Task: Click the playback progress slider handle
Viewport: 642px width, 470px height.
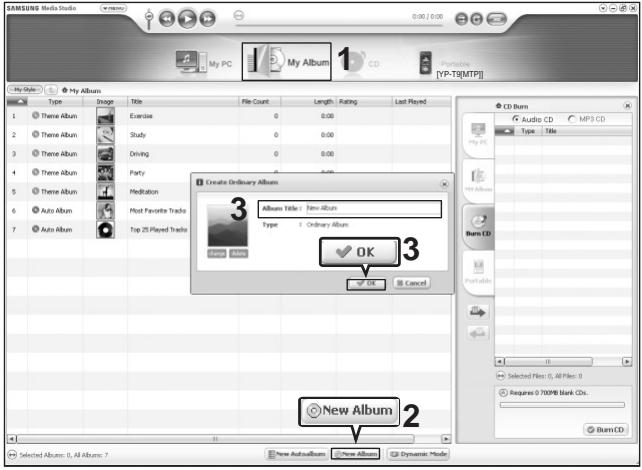Action: [x=239, y=16]
